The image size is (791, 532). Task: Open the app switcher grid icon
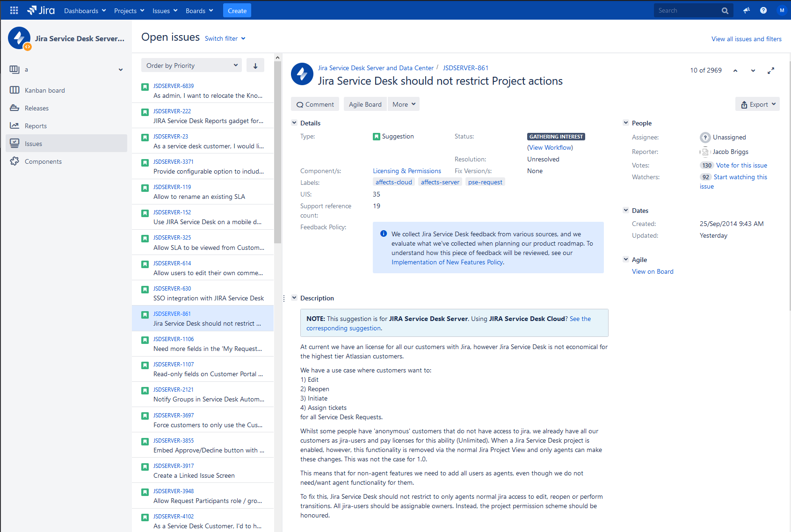pos(14,10)
